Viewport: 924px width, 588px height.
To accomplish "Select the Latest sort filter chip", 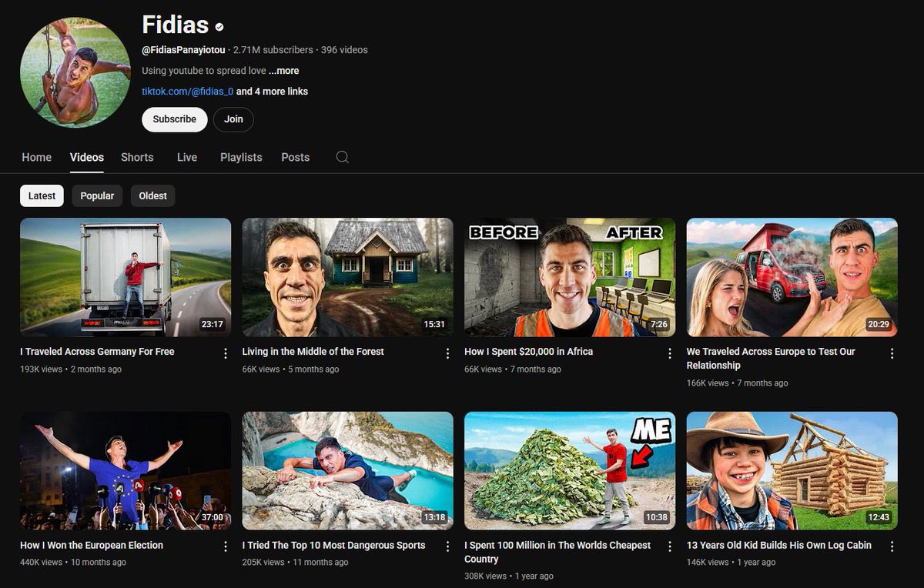I will point(42,195).
